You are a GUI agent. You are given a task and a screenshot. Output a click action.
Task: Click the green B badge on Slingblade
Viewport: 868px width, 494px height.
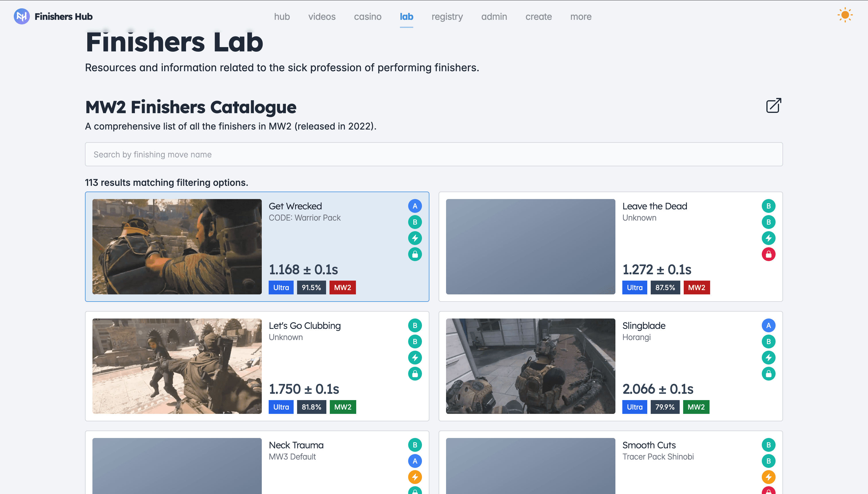pyautogui.click(x=769, y=342)
